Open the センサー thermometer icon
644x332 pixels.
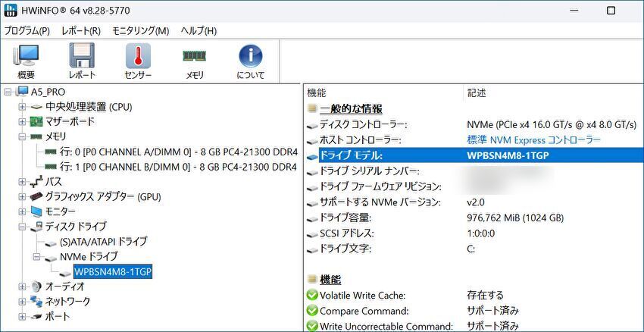pos(138,61)
